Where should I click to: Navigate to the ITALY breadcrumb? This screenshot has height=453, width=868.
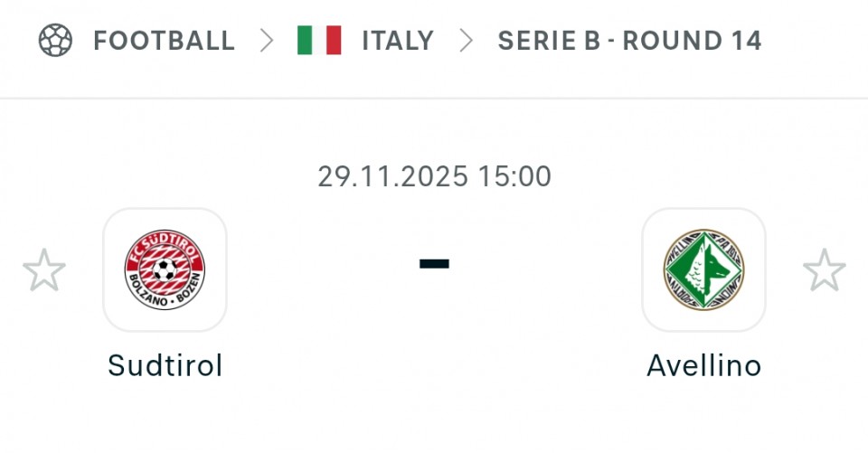pos(398,41)
